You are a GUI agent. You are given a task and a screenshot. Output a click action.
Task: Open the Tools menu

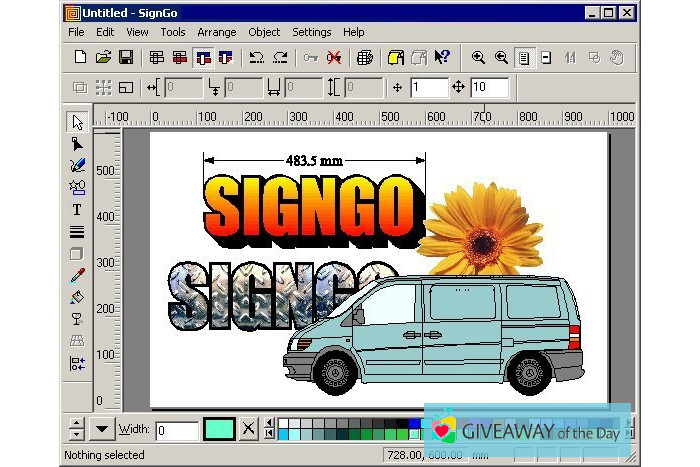tap(172, 32)
